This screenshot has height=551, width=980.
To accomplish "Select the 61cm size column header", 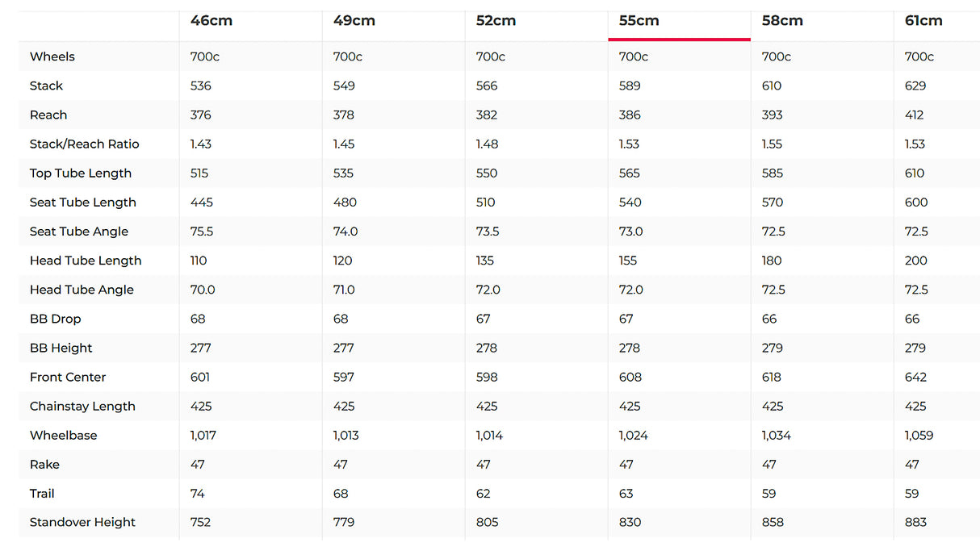I will point(923,21).
